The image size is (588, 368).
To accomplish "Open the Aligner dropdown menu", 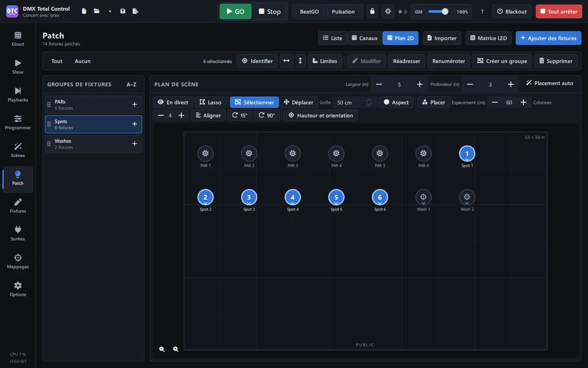I will click(x=208, y=115).
